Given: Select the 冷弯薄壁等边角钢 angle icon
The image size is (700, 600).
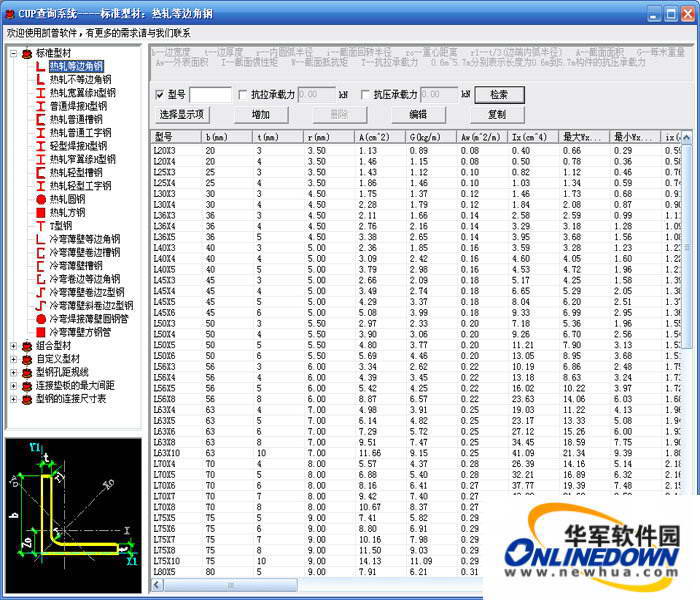Looking at the screenshot, I should pos(41,239).
